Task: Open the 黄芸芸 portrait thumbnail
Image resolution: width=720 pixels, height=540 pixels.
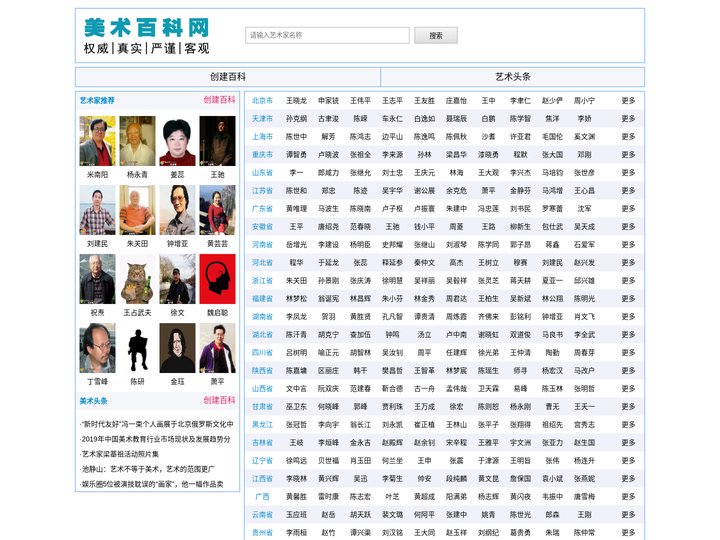Action: pos(217,210)
